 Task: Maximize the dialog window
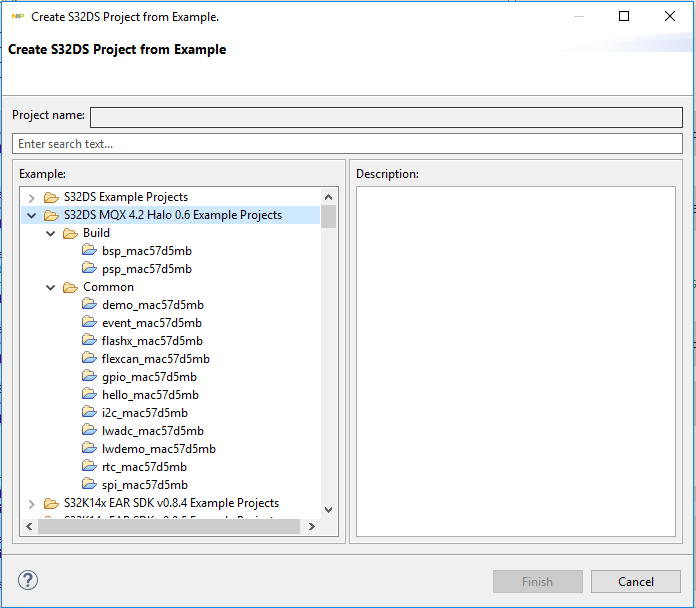[x=624, y=16]
